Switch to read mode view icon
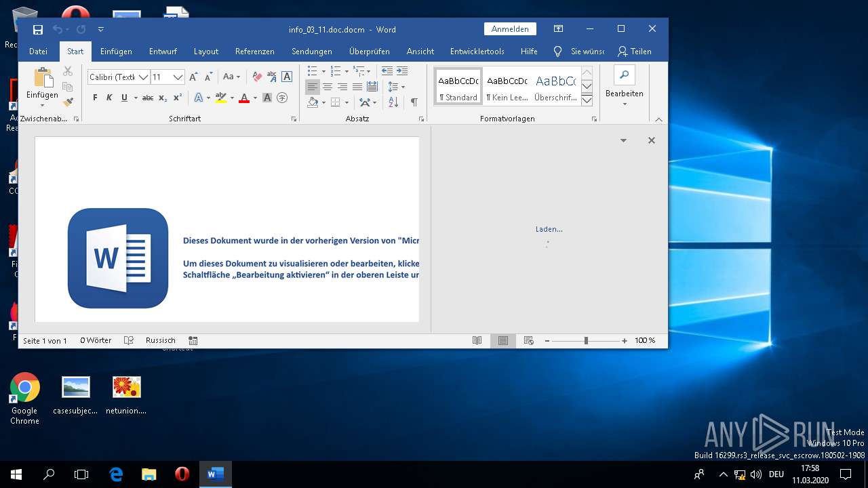This screenshot has width=868, height=488. [x=477, y=341]
